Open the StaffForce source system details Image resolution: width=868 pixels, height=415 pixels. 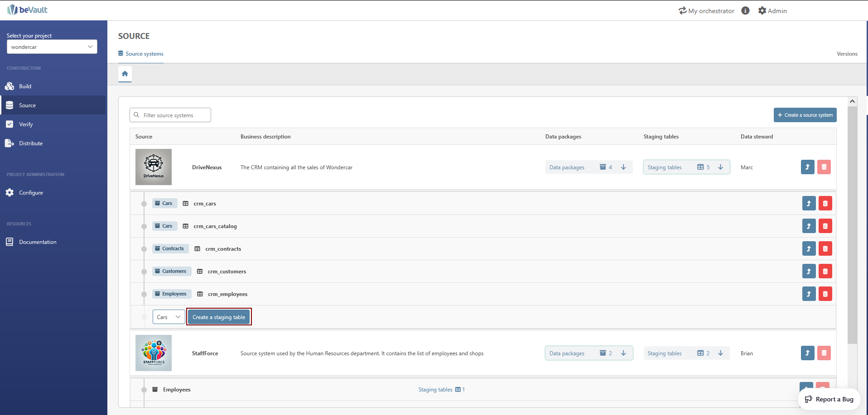[807, 353]
